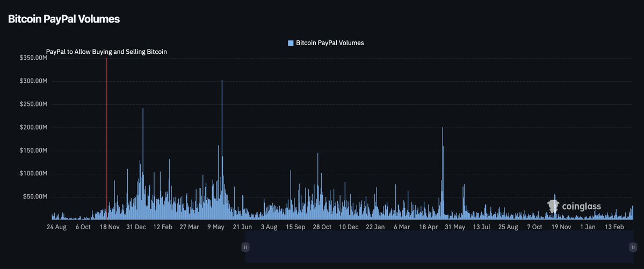The width and height of the screenshot is (644, 269).
Task: Click the '28 Oct' x-axis date label
Action: [322, 227]
